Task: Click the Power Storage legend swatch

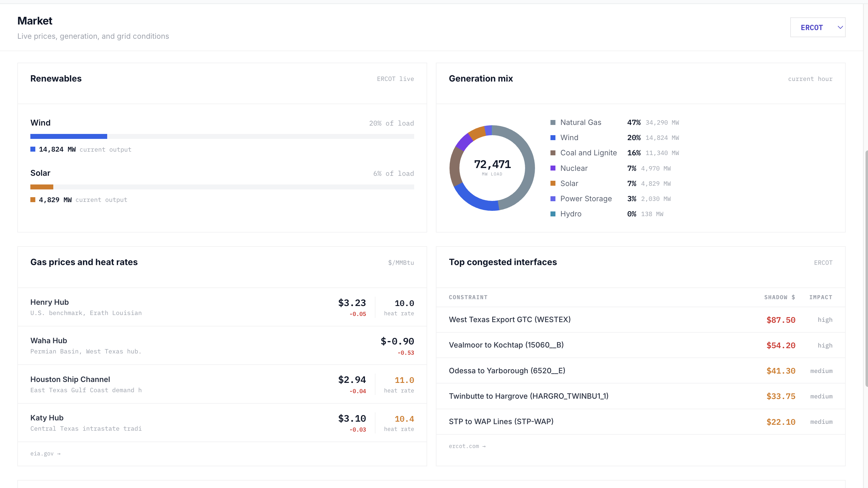Action: pos(553,199)
